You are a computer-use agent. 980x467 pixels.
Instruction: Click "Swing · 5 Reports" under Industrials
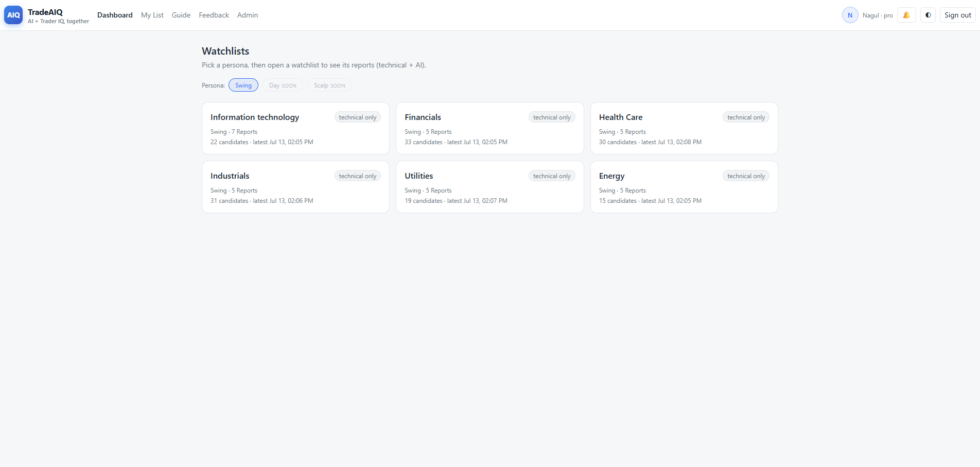coord(234,191)
